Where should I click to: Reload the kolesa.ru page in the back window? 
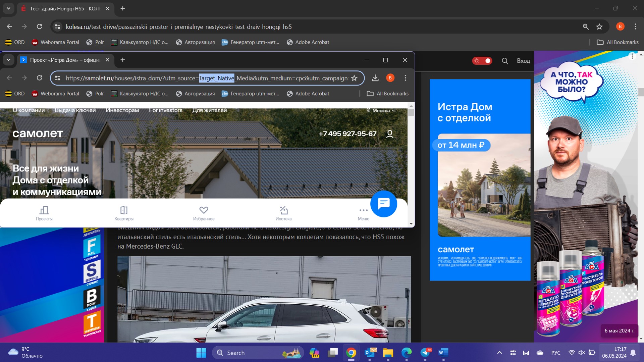(x=39, y=27)
